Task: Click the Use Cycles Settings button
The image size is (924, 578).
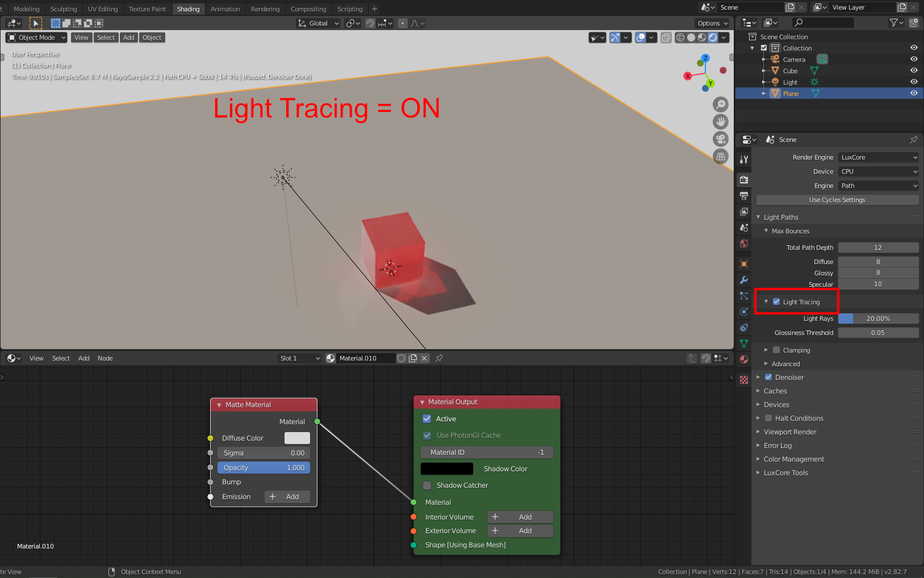Action: pyautogui.click(x=837, y=200)
